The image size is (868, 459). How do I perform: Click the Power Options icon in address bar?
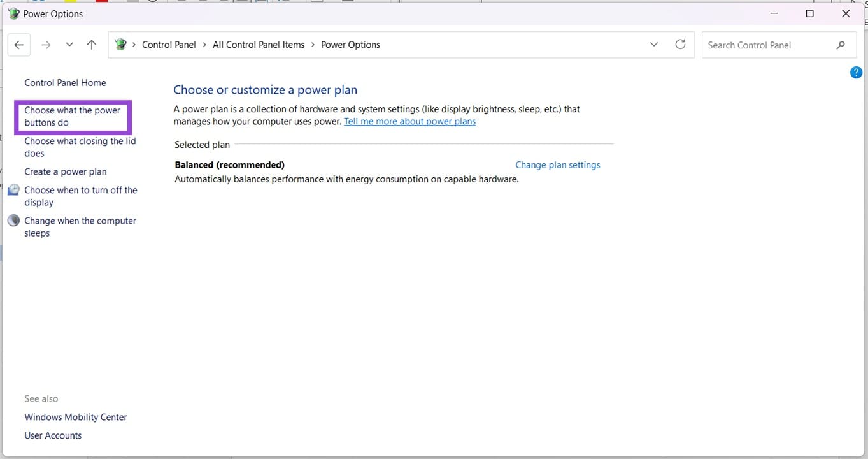click(x=121, y=45)
